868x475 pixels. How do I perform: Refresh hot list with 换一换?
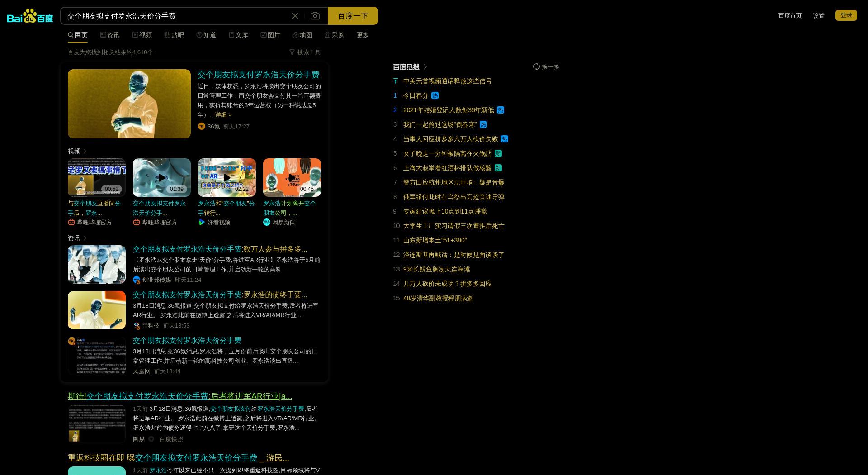click(x=546, y=66)
